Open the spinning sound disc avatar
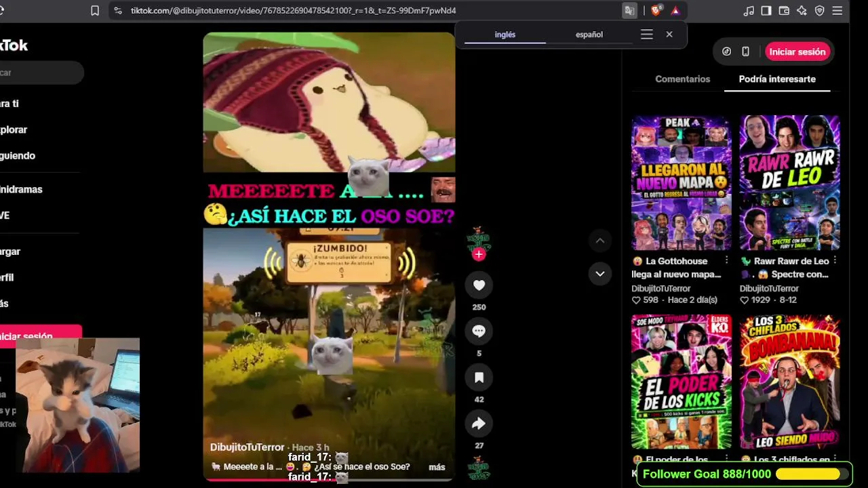 tap(479, 468)
